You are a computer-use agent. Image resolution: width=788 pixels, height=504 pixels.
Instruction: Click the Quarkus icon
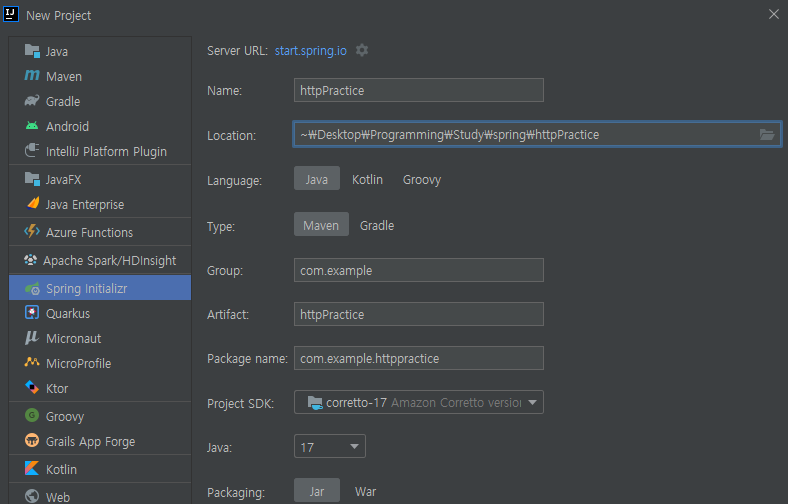pos(32,313)
